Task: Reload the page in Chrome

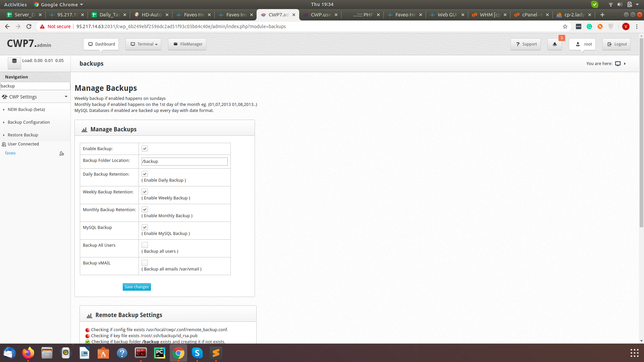Action: [x=29, y=26]
